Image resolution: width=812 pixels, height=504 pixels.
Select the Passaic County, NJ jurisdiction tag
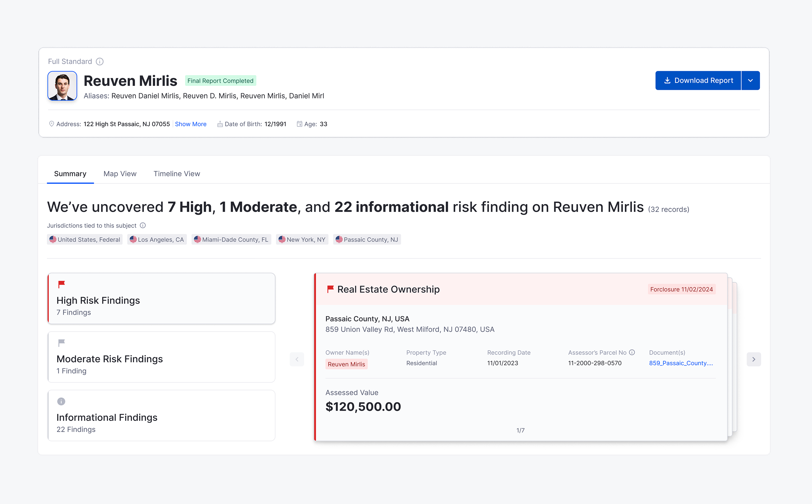coord(367,240)
